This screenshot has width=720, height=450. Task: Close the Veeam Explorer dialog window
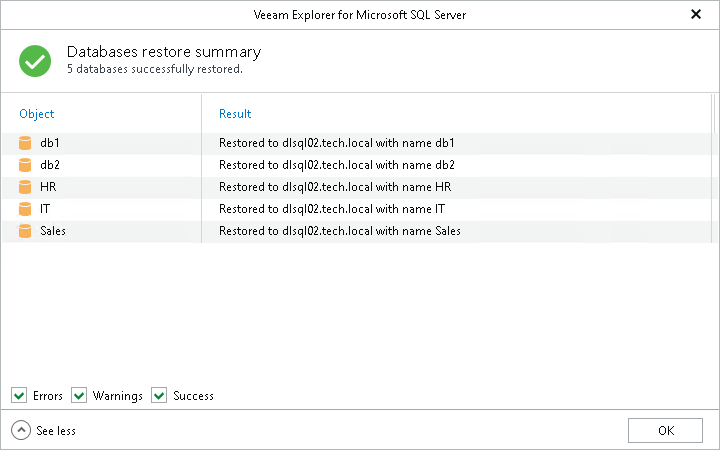click(x=696, y=15)
